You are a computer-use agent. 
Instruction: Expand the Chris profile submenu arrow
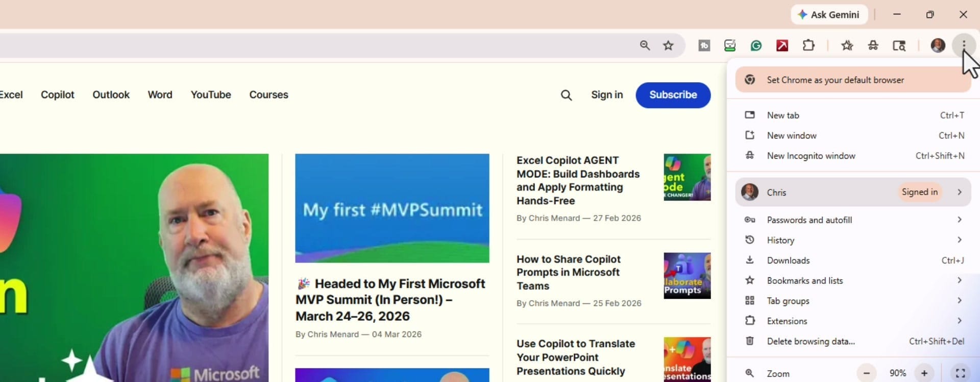(x=960, y=192)
